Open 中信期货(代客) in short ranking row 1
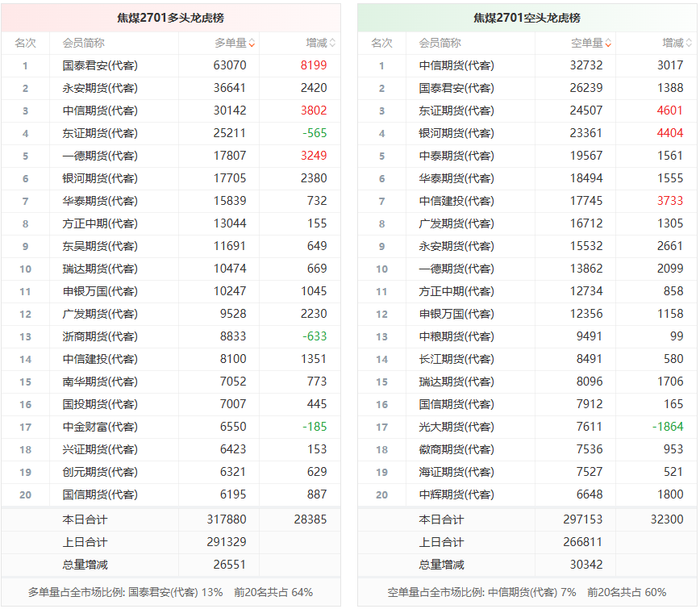Image resolution: width=700 pixels, height=609 pixels. (456, 65)
